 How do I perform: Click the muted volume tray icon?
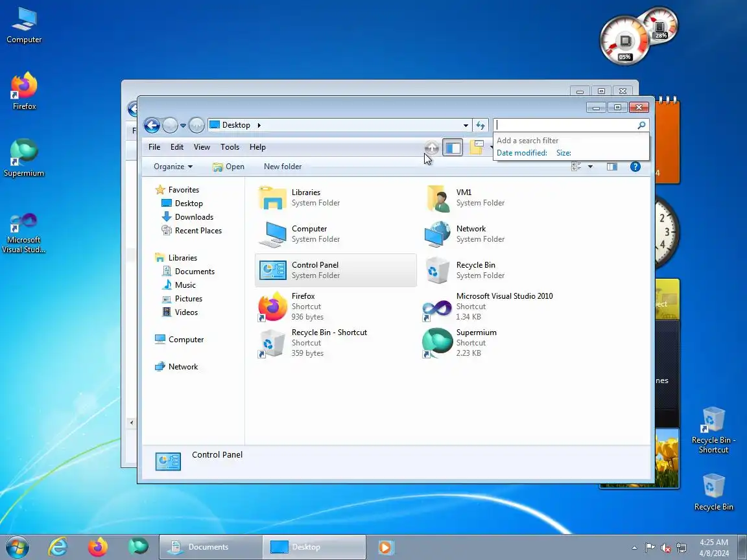666,548
